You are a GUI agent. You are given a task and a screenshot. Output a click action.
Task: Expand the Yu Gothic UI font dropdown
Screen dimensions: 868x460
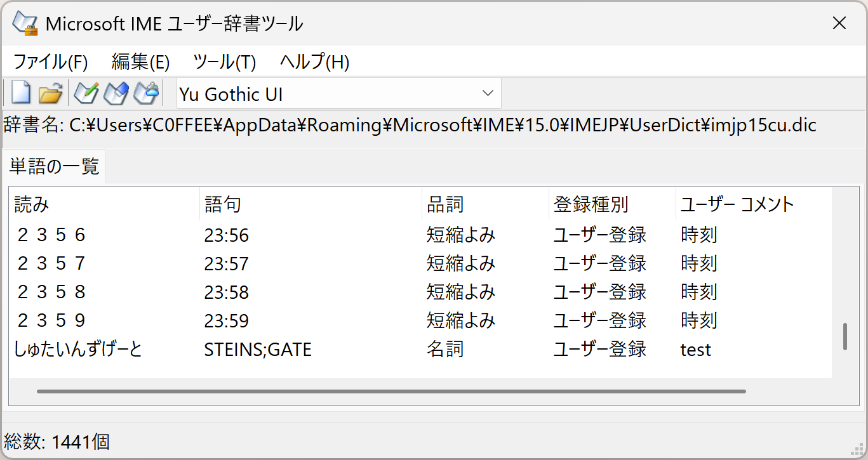click(488, 93)
